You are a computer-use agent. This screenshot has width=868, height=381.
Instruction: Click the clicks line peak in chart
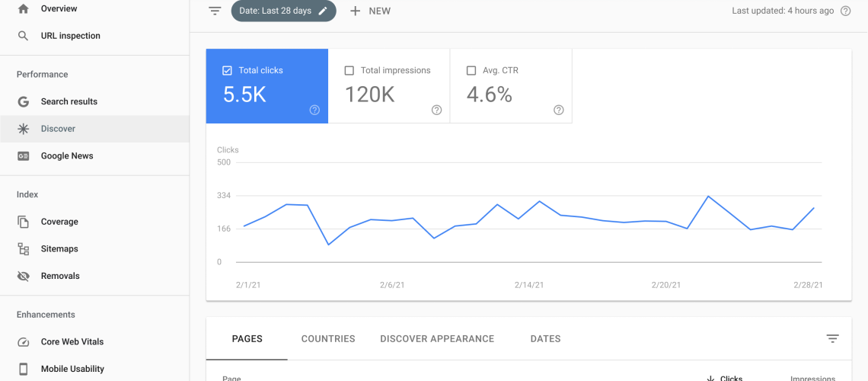(708, 197)
